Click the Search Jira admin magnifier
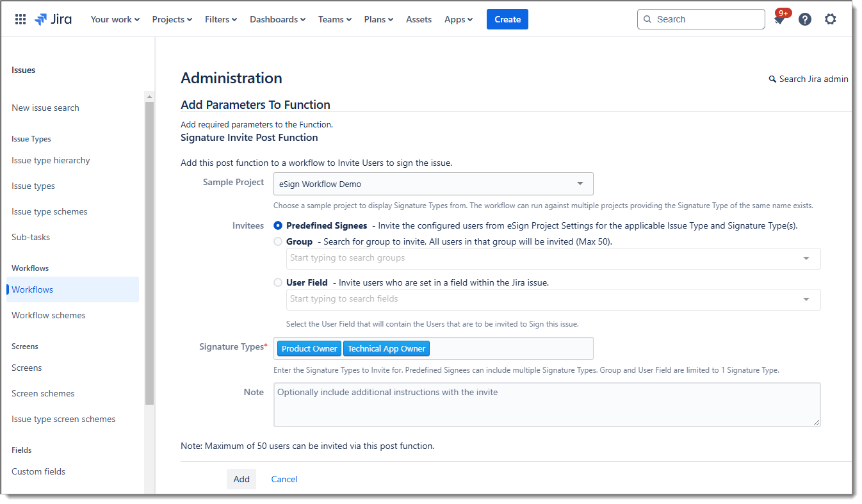This screenshot has height=504, width=862. (772, 79)
